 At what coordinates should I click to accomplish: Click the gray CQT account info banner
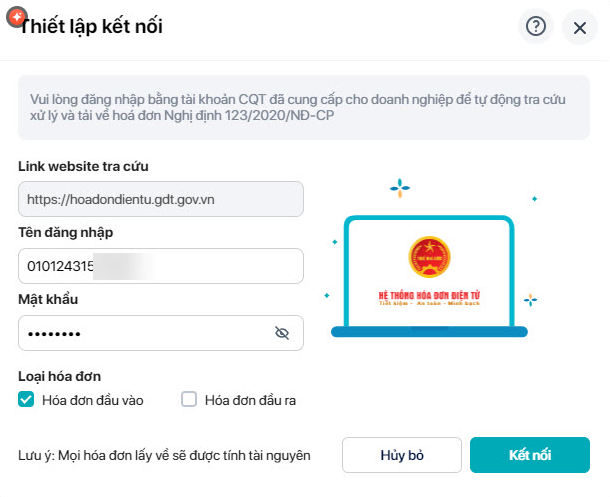(304, 107)
